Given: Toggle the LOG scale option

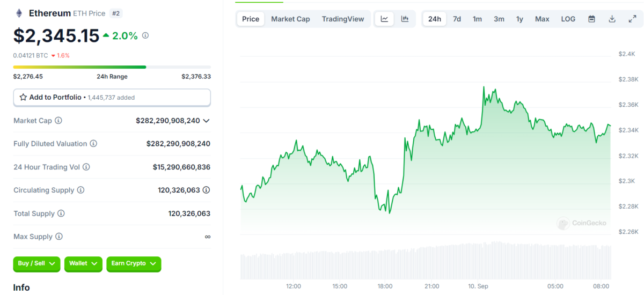Looking at the screenshot, I should point(568,19).
